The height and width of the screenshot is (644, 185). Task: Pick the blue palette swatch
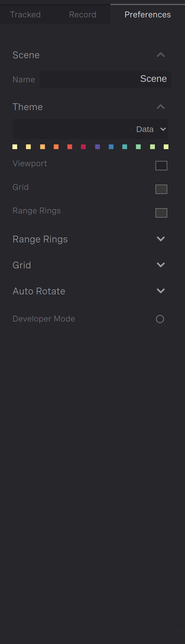111,147
